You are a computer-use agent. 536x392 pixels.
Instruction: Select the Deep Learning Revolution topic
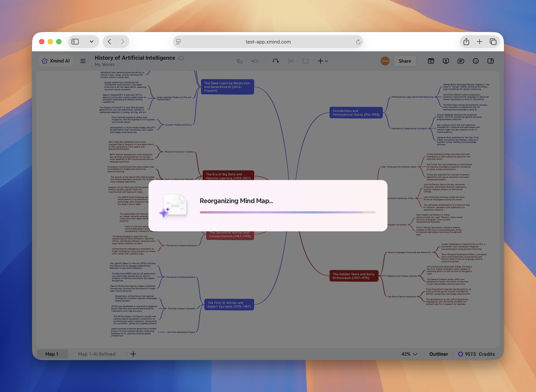227,87
